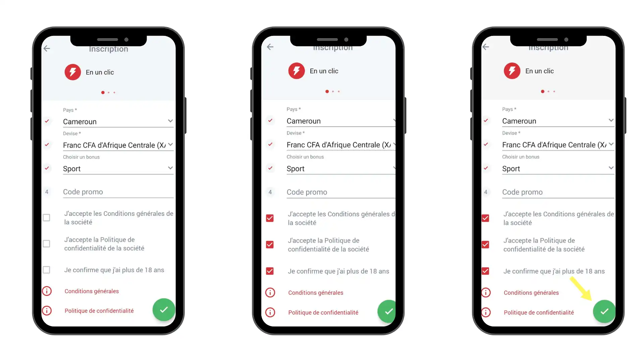Click the Code promo input field
Screen dimensions: 644x362
click(x=117, y=191)
